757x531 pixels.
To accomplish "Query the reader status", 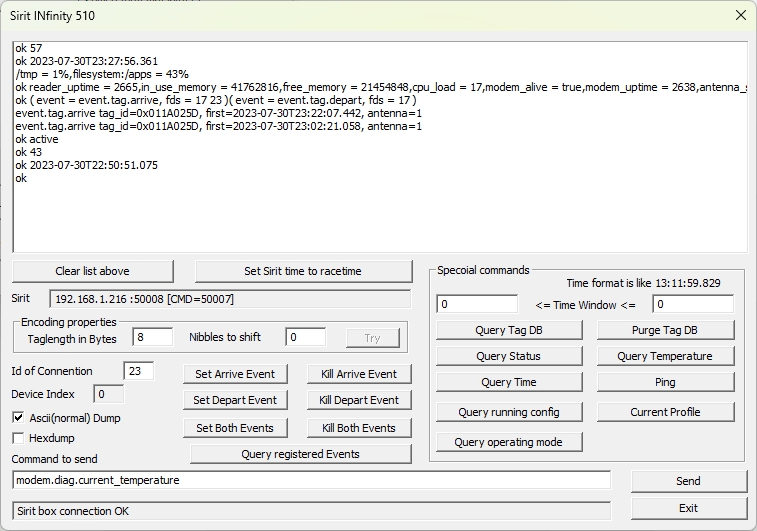I will [509, 356].
